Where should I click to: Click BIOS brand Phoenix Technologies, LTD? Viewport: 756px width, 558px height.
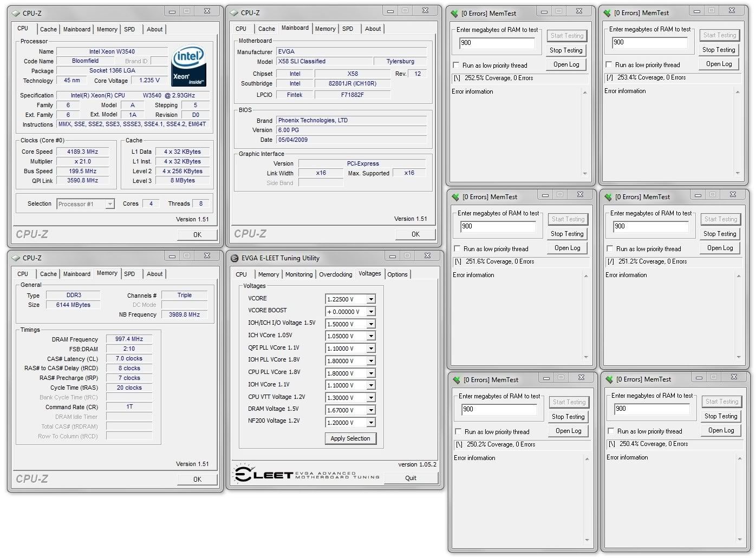click(x=351, y=120)
